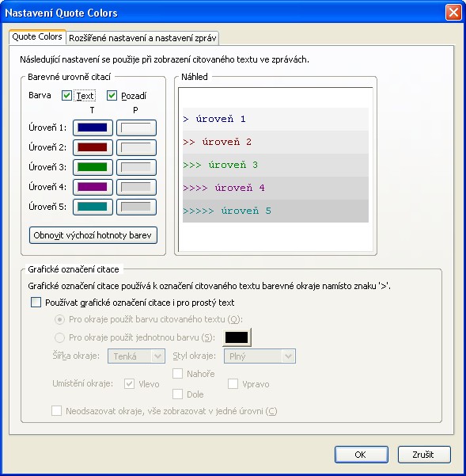Pick text color for Úroveň 3

[x=93, y=167]
